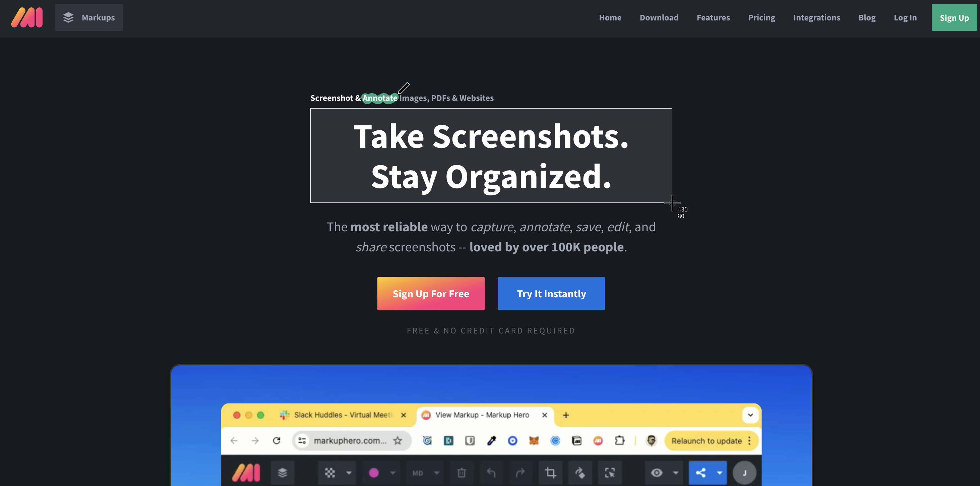Reload the page in the demo browser

[x=277, y=440]
